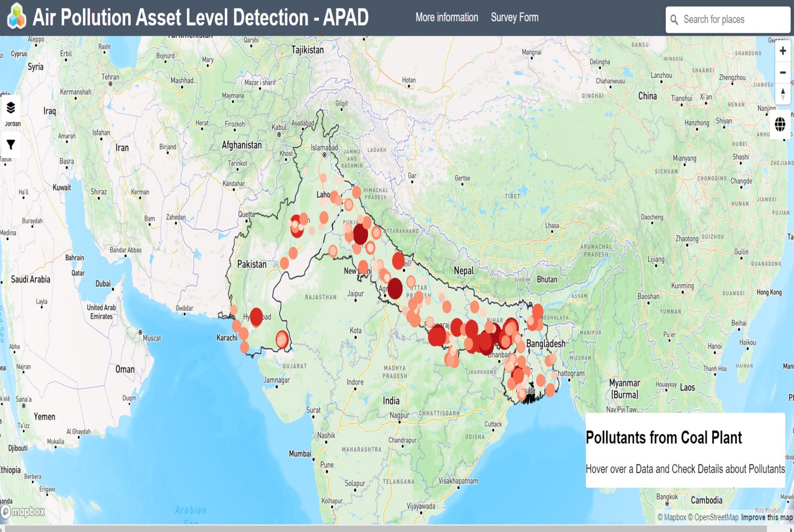Click the Nagpur city label
The image size is (794, 532).
(399, 415)
